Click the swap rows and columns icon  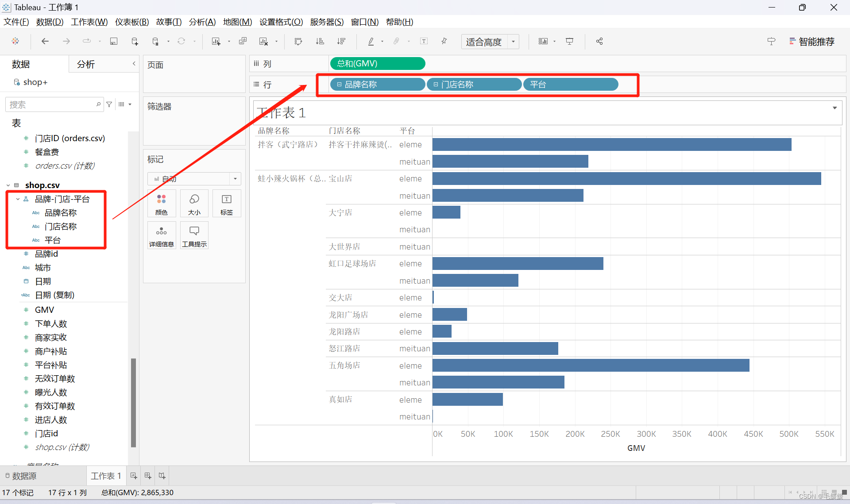[298, 41]
